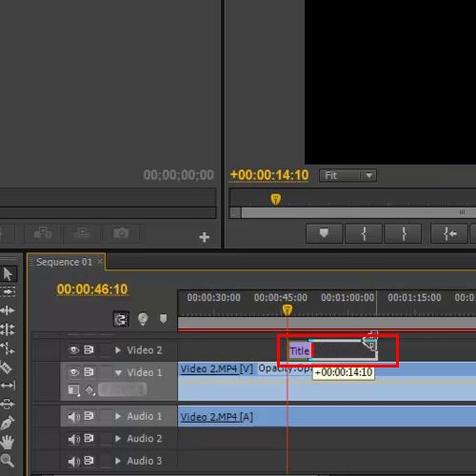Activate the Rate Stretch tool

coord(8,348)
